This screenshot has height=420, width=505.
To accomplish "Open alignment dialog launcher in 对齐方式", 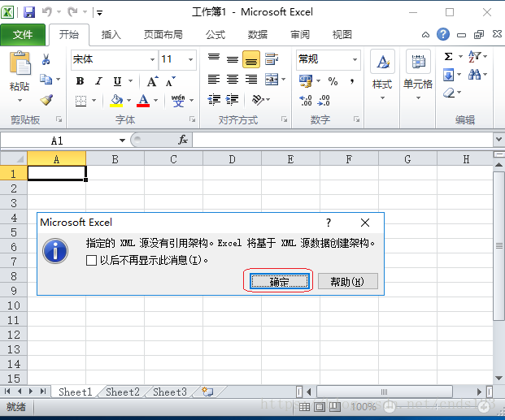I will 284,119.
